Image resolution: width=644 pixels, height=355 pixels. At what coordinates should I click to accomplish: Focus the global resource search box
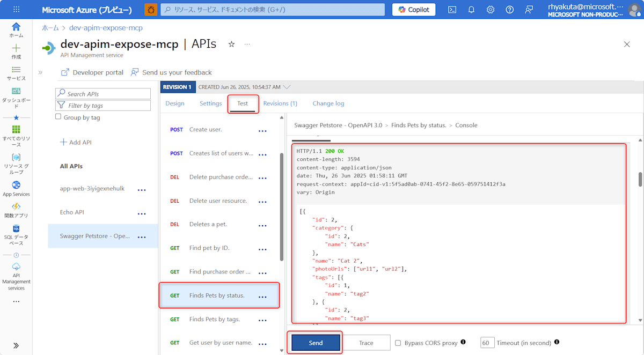[273, 10]
